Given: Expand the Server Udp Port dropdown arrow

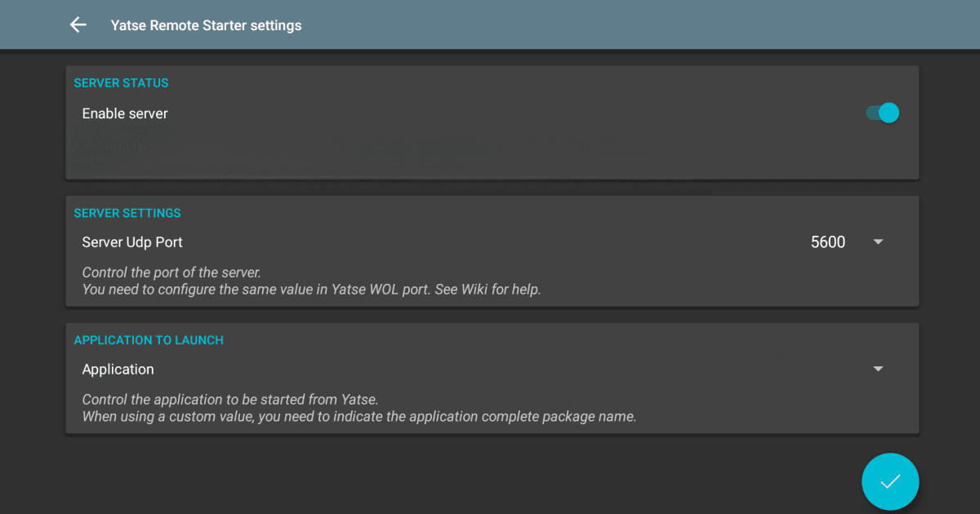Looking at the screenshot, I should 878,242.
